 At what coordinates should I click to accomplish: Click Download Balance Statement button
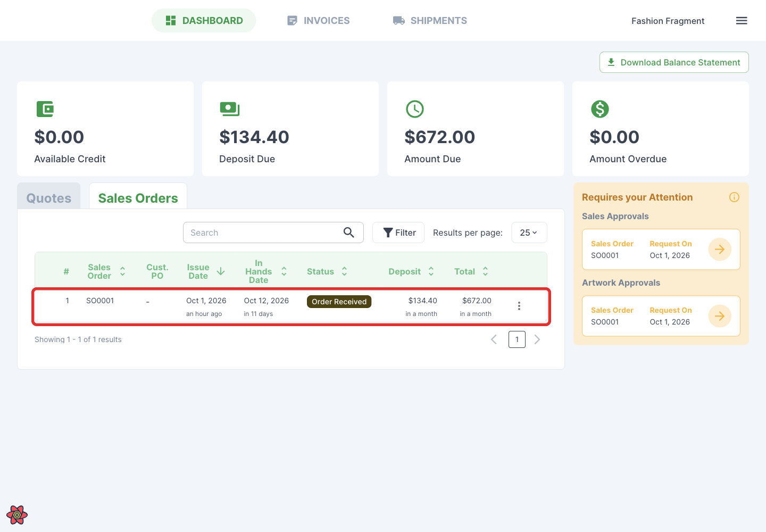[674, 62]
